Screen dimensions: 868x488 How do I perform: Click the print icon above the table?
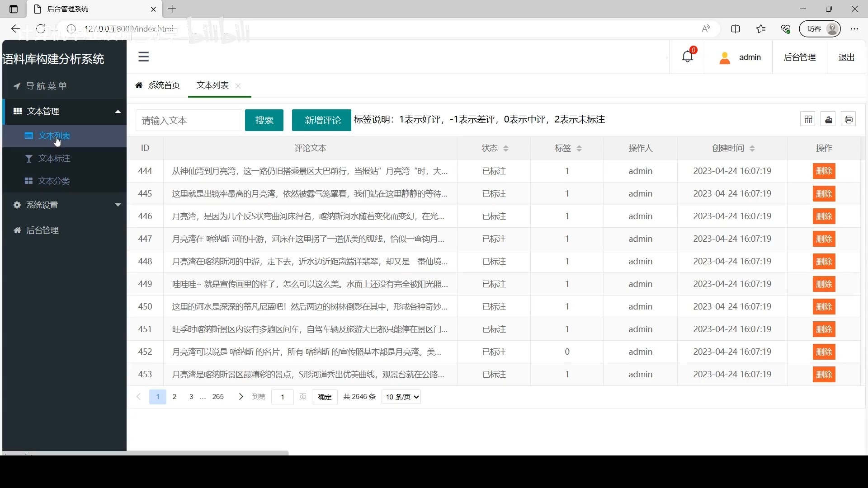[849, 118]
